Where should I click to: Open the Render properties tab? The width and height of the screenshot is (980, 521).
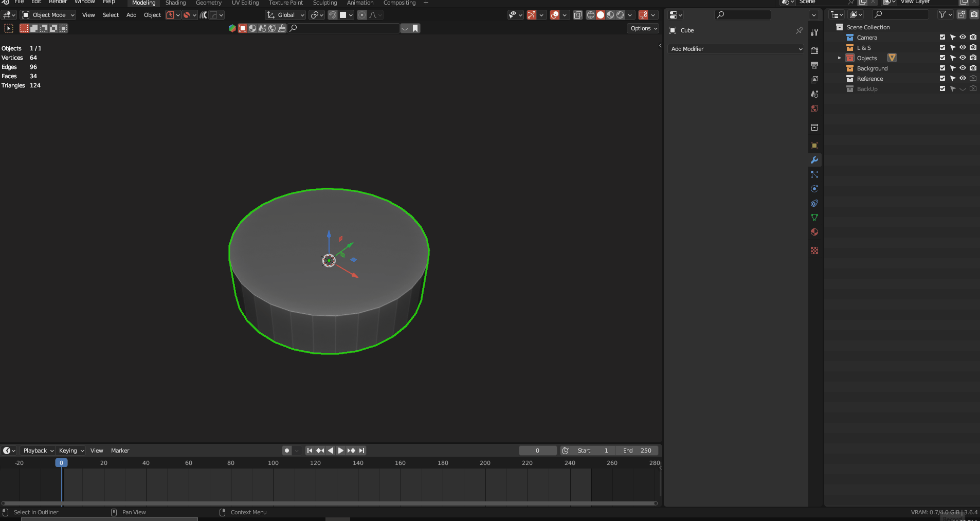click(x=814, y=51)
